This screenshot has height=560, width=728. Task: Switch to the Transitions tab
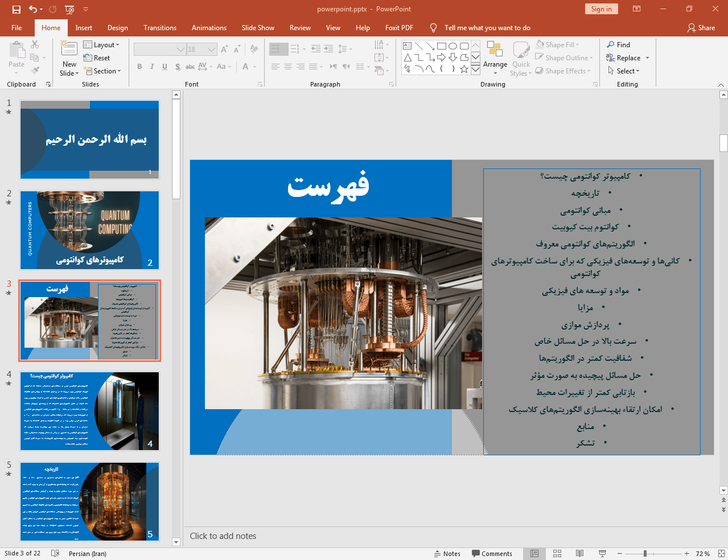160,28
